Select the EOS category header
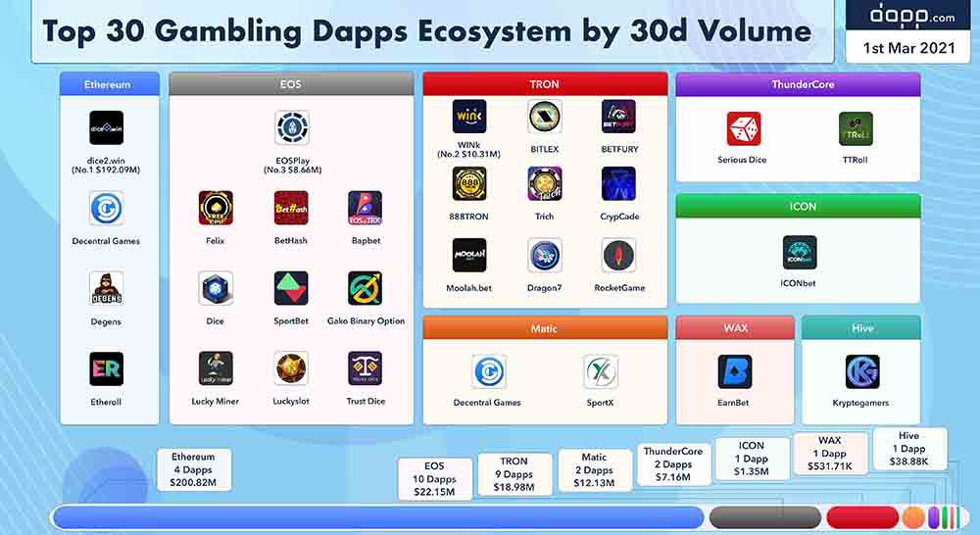 [291, 83]
